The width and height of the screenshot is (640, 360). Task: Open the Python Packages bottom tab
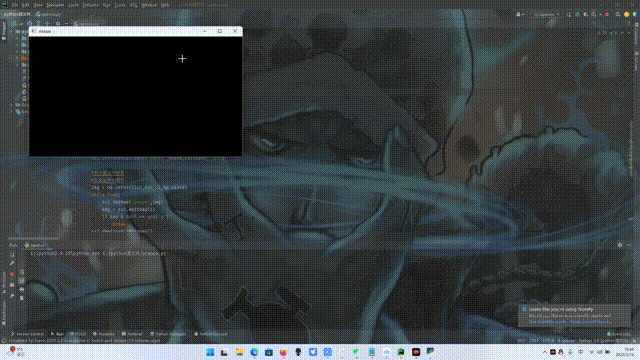pos(168,334)
